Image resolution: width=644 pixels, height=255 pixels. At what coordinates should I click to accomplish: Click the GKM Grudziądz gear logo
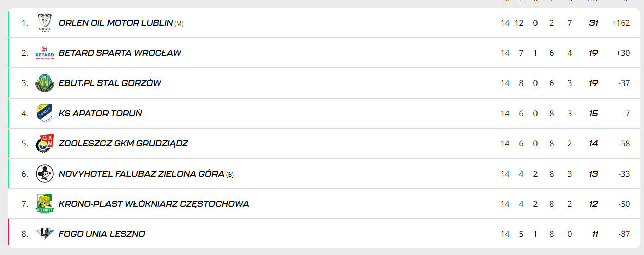pos(45,143)
